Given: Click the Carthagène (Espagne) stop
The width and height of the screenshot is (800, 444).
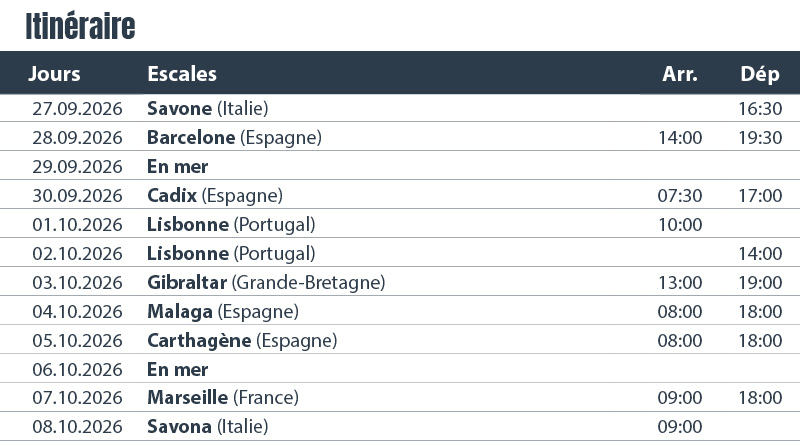Looking at the screenshot, I should [242, 341].
